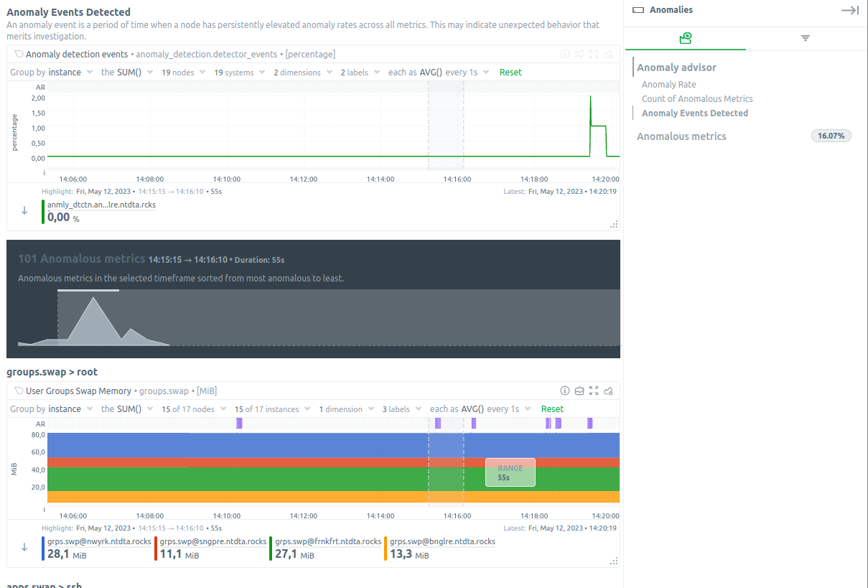Image resolution: width=868 pixels, height=588 pixels.
Task: Click the RANGE 55s selection control
Action: pos(510,472)
